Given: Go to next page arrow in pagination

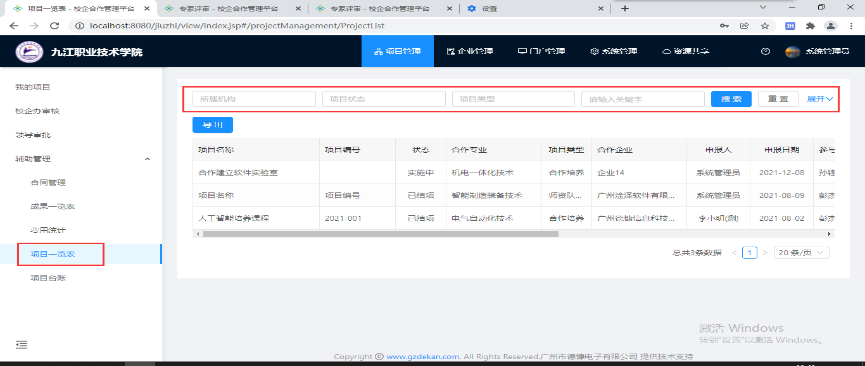Looking at the screenshot, I should coord(765,252).
